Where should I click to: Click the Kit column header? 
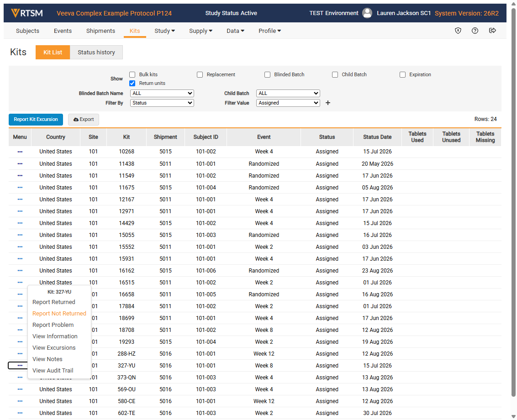pos(127,137)
